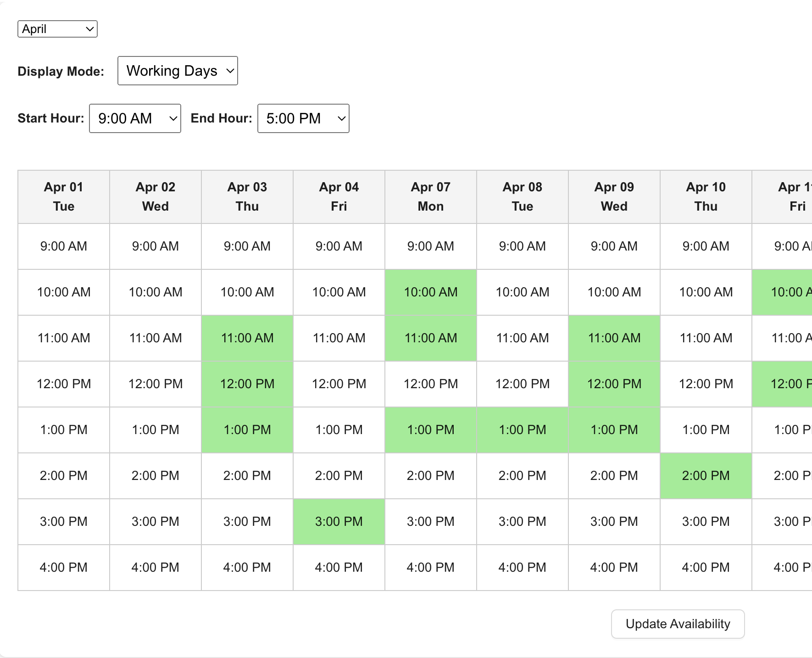Select the Apr 01 12:00 PM slot
Viewport: 812px width, 658px height.
[x=64, y=384]
